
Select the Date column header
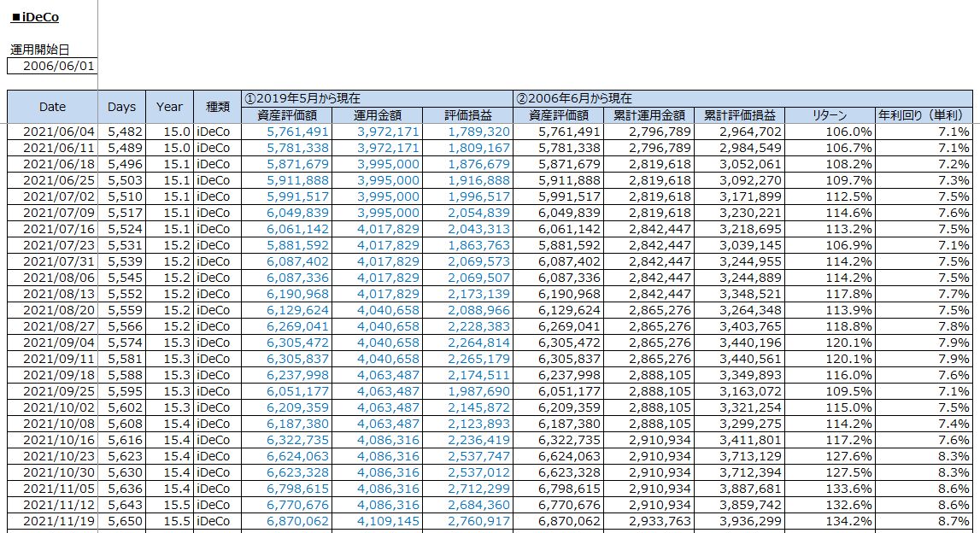pyautogui.click(x=52, y=107)
